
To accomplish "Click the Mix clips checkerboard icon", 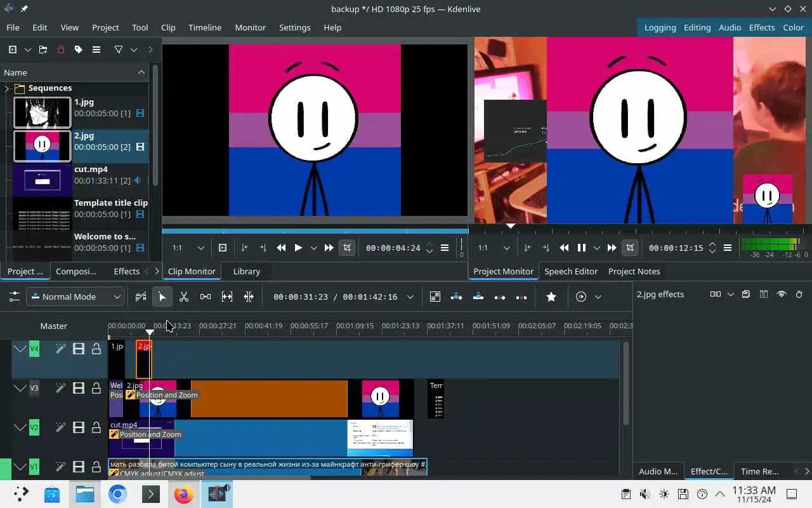I will (435, 297).
